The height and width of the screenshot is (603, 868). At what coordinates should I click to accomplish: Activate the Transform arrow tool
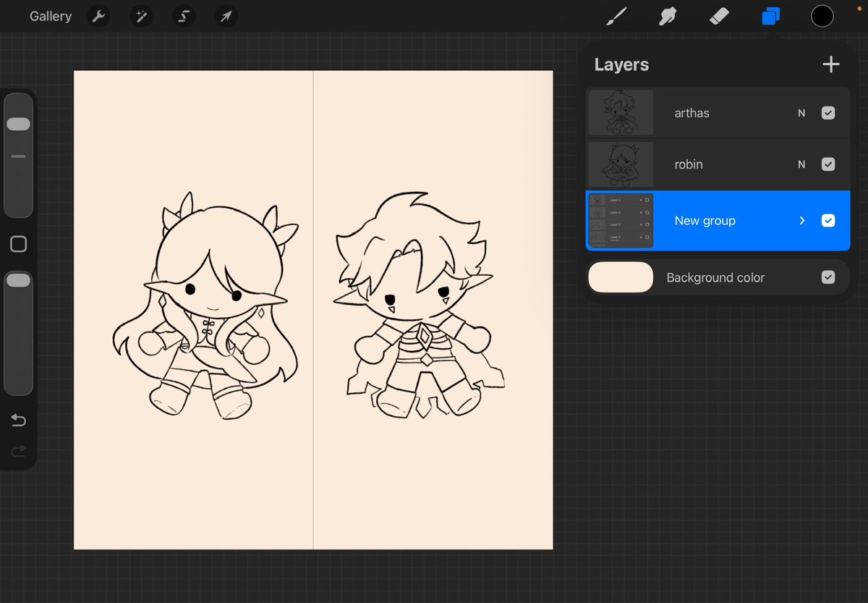(226, 16)
